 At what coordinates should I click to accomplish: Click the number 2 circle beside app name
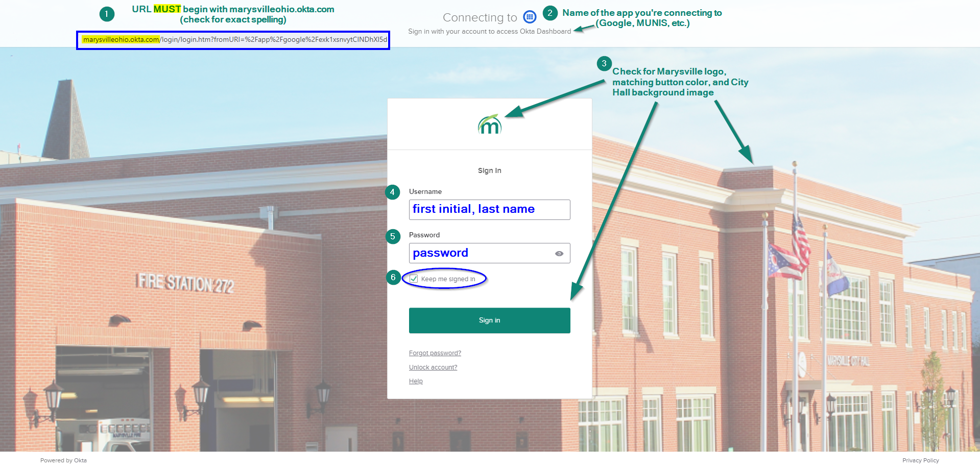point(549,13)
